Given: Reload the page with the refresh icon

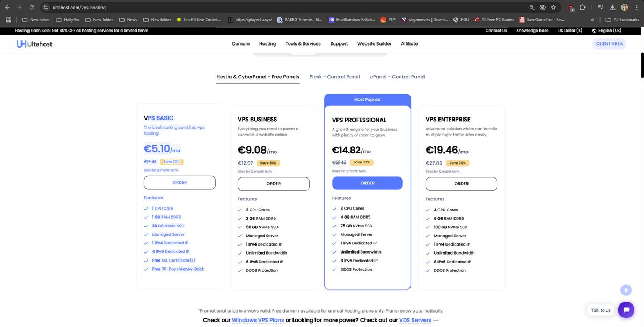Looking at the screenshot, I should point(32,8).
